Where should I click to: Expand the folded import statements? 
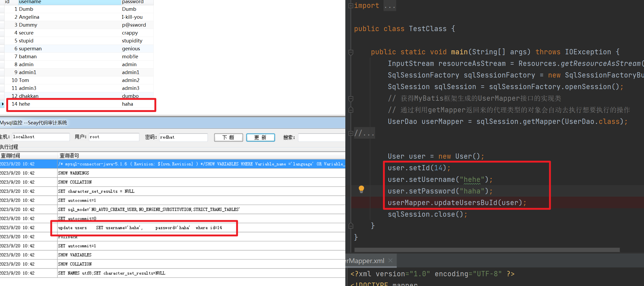pyautogui.click(x=351, y=6)
